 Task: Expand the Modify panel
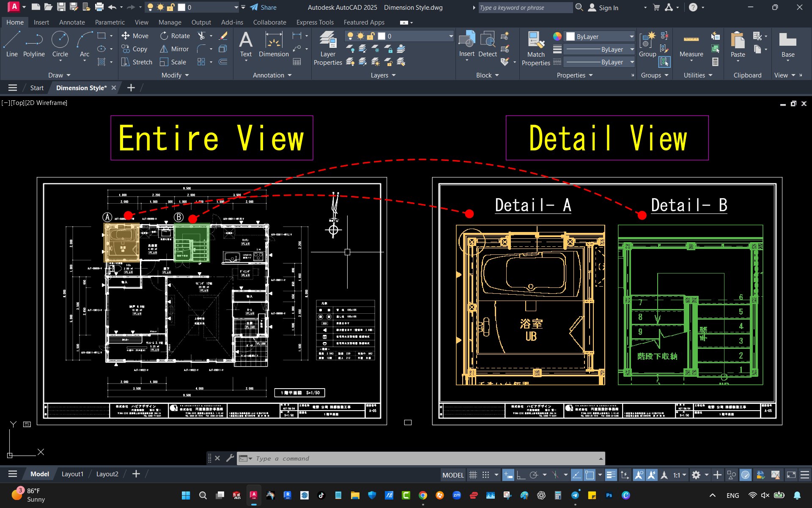click(175, 75)
